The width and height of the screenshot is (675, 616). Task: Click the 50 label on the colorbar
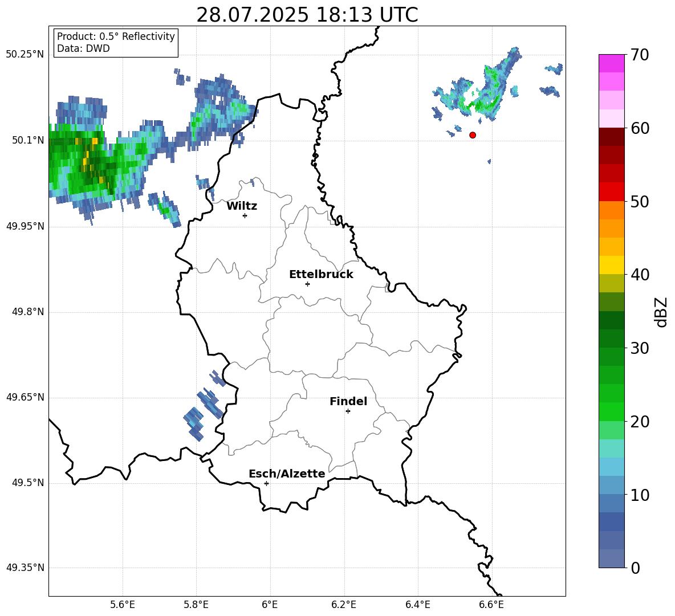[x=640, y=202]
